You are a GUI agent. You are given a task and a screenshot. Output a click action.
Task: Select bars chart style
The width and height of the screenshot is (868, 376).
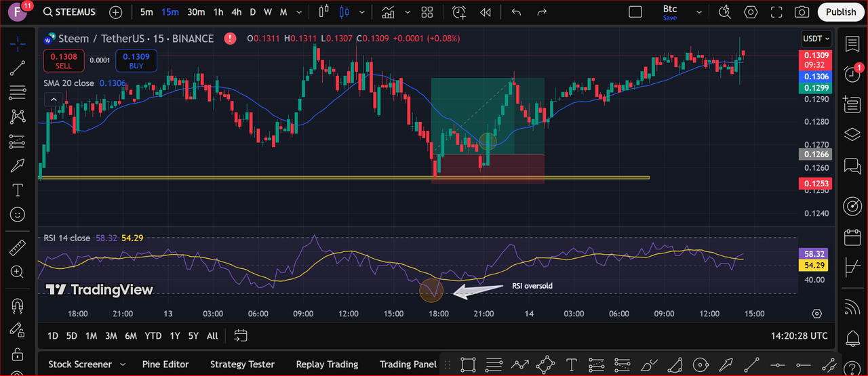click(323, 12)
